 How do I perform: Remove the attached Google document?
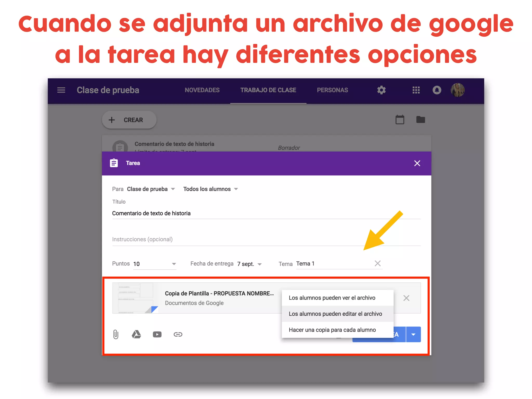click(x=406, y=298)
